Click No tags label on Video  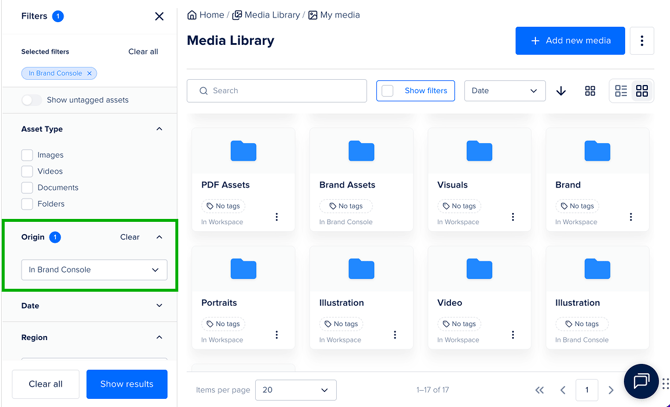pyautogui.click(x=459, y=324)
